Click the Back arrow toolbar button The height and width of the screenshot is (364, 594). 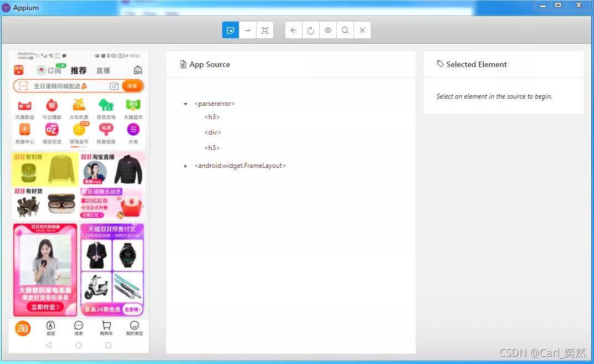pyautogui.click(x=294, y=30)
